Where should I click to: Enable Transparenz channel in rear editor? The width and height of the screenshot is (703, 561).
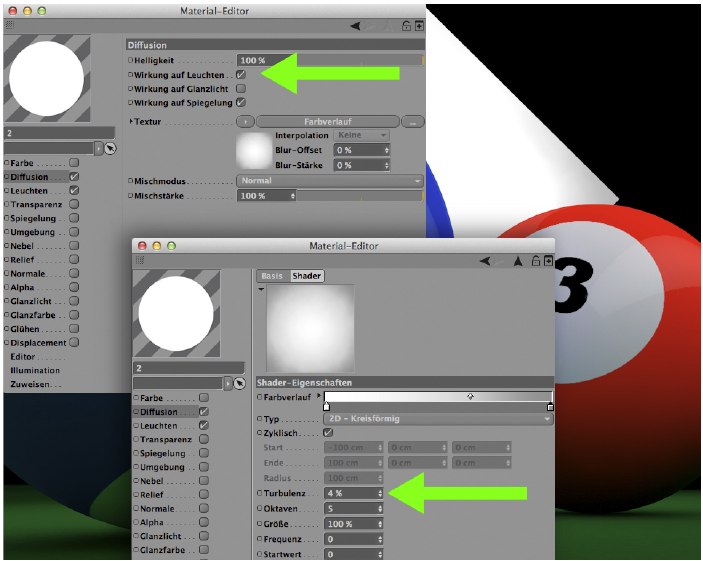74,204
